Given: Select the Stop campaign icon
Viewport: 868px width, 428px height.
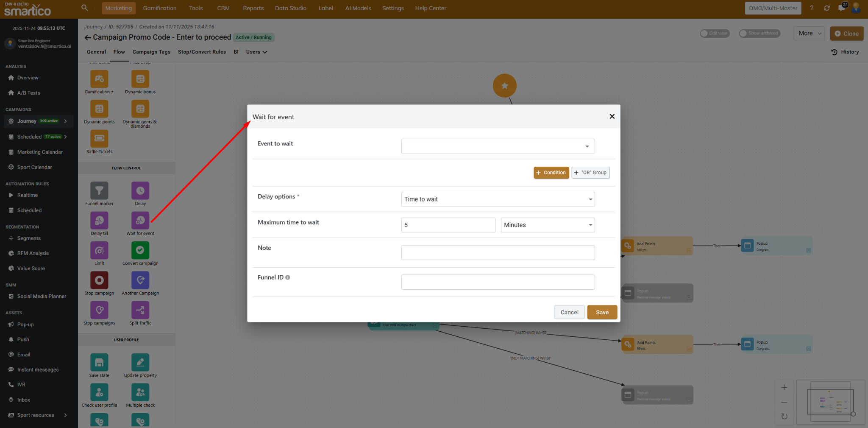Looking at the screenshot, I should tap(99, 280).
